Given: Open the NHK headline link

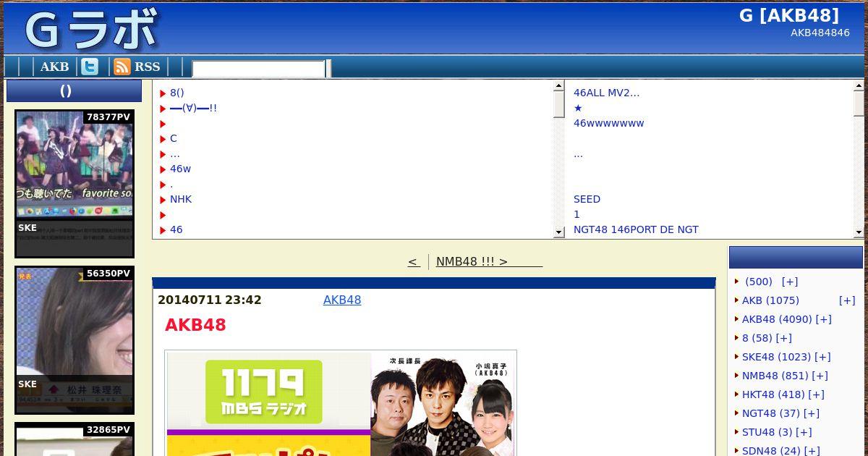Looking at the screenshot, I should click(181, 199).
